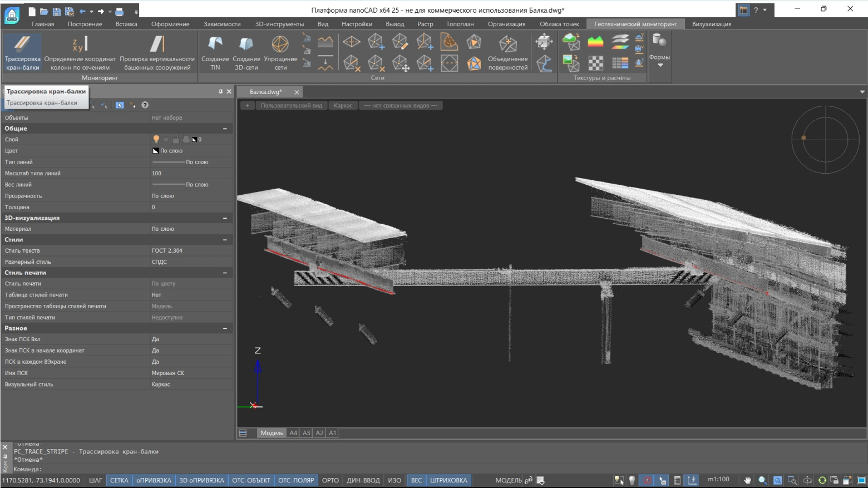This screenshot has height=488, width=868.
Task: Click the Каркас visual style button
Action: click(343, 106)
